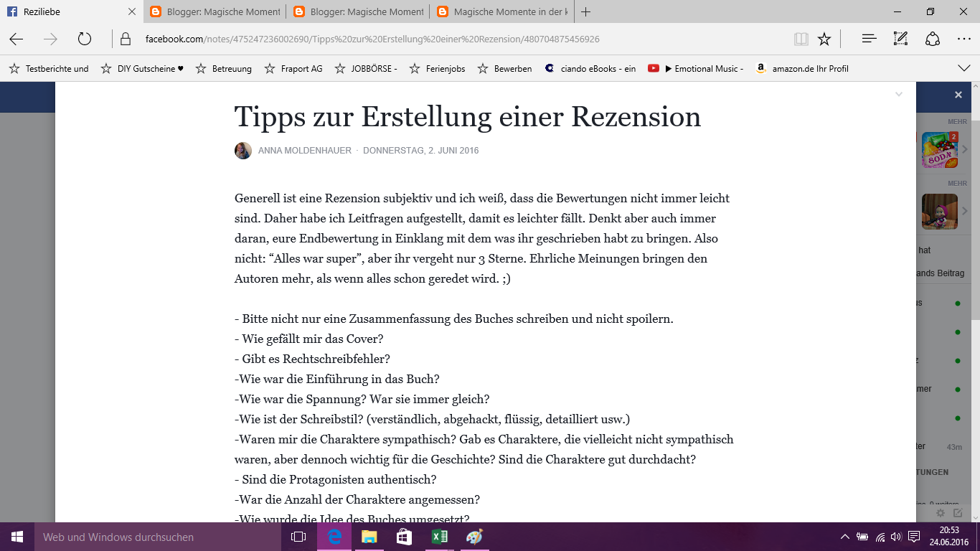The width and height of the screenshot is (980, 551).
Task: Open Excel from the taskbar
Action: pyautogui.click(x=439, y=537)
